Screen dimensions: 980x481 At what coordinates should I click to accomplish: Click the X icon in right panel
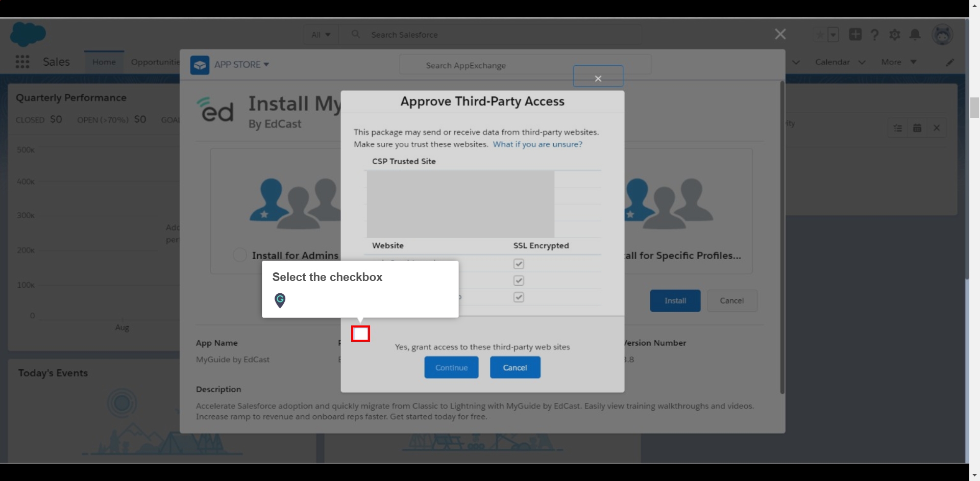click(x=936, y=128)
